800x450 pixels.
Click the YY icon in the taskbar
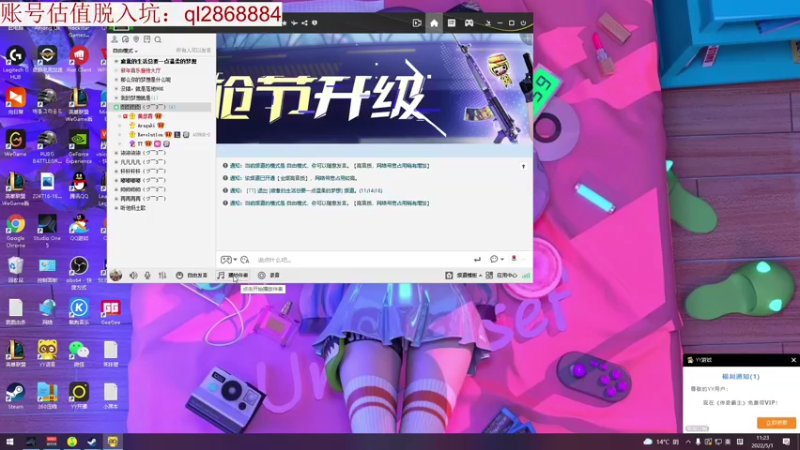[x=112, y=441]
